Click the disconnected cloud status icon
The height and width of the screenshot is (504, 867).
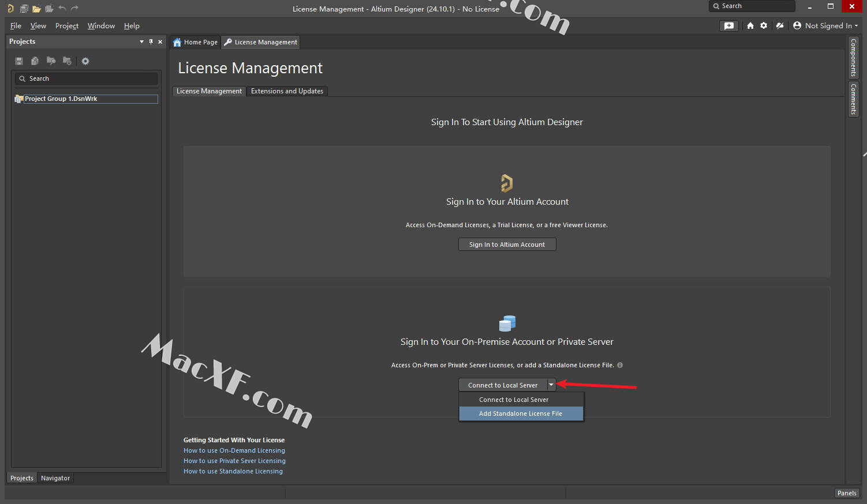[x=780, y=25]
